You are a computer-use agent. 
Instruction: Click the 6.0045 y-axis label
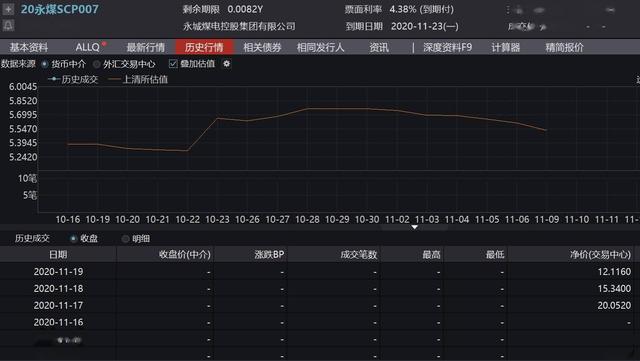[23, 87]
